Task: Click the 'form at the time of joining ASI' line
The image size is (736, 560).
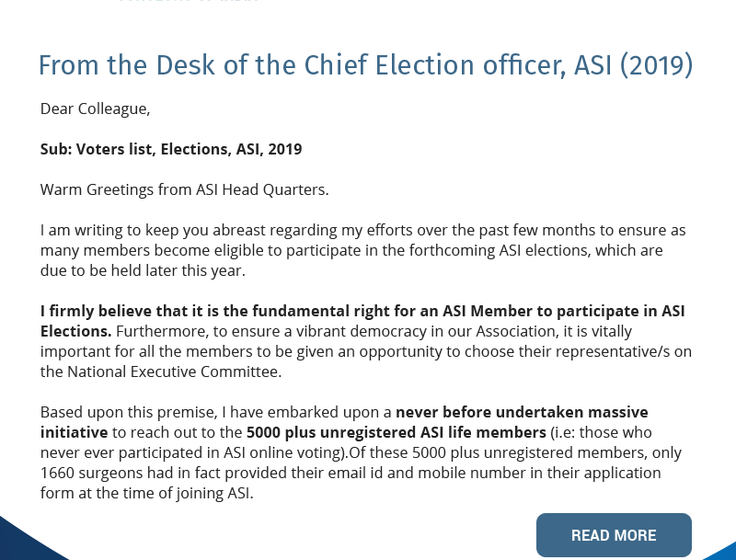Action: tap(146, 493)
